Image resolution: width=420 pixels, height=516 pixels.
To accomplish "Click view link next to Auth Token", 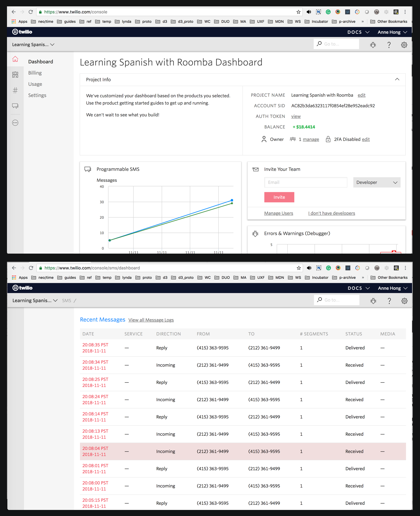I will [296, 116].
